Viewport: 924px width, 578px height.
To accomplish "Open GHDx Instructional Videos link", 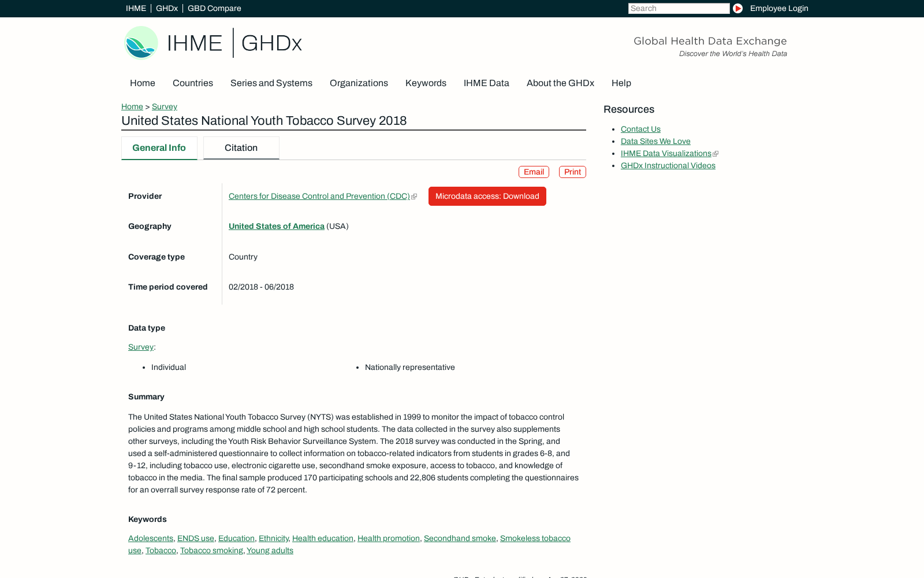I will [x=668, y=165].
